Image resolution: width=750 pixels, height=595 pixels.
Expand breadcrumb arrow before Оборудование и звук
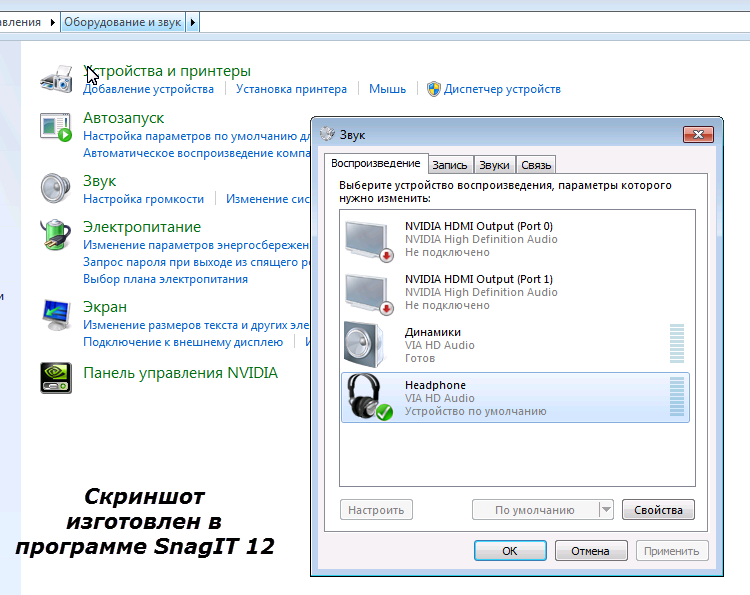(x=53, y=22)
